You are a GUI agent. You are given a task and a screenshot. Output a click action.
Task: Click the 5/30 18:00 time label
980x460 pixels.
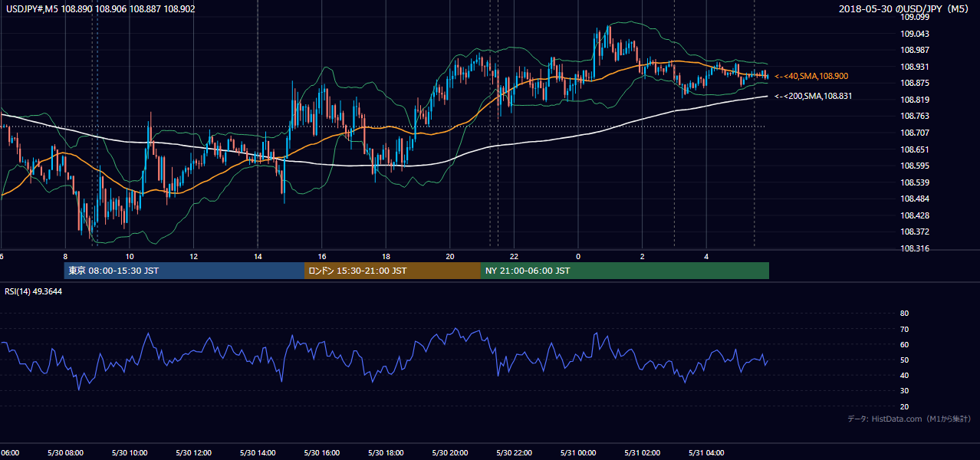tap(386, 453)
